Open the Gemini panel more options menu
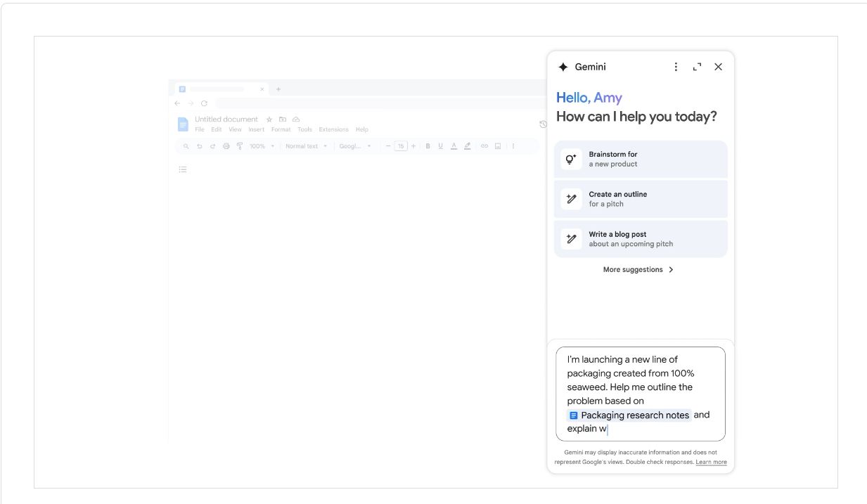This screenshot has height=504, width=867. [x=676, y=67]
